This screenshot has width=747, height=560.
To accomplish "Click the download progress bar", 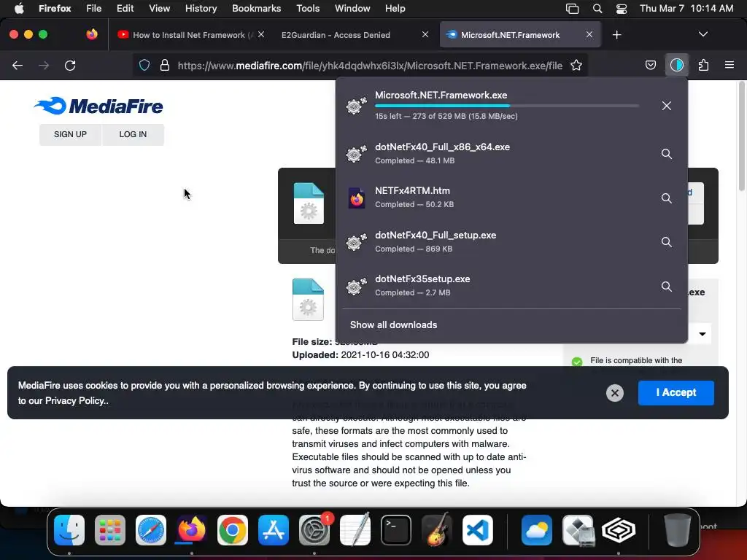I will tap(507, 106).
